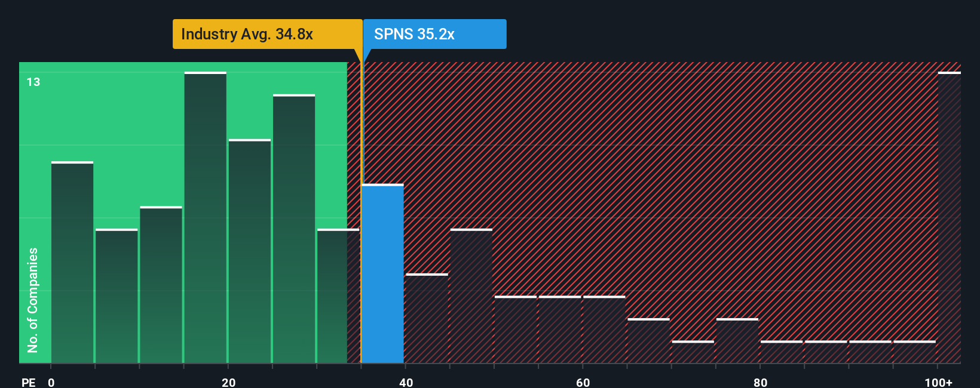Select the bar at PE 75-80
Viewport: 980px width, 388px height.
point(737,341)
